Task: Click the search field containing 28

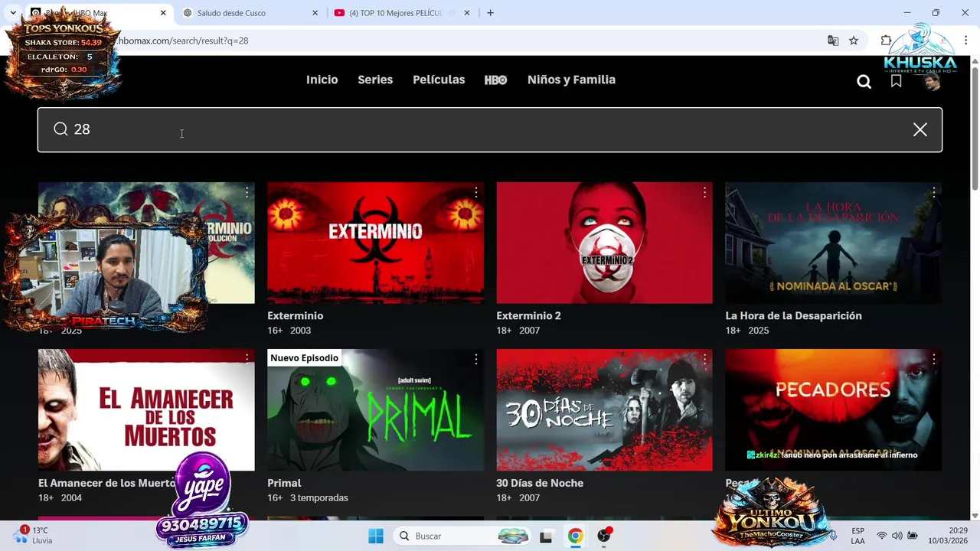Action: 490,130
